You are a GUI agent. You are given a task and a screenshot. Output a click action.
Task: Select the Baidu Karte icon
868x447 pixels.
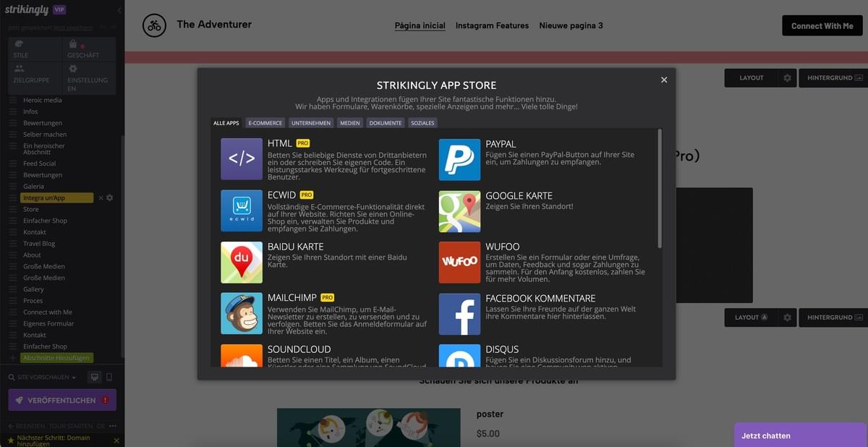(x=242, y=262)
